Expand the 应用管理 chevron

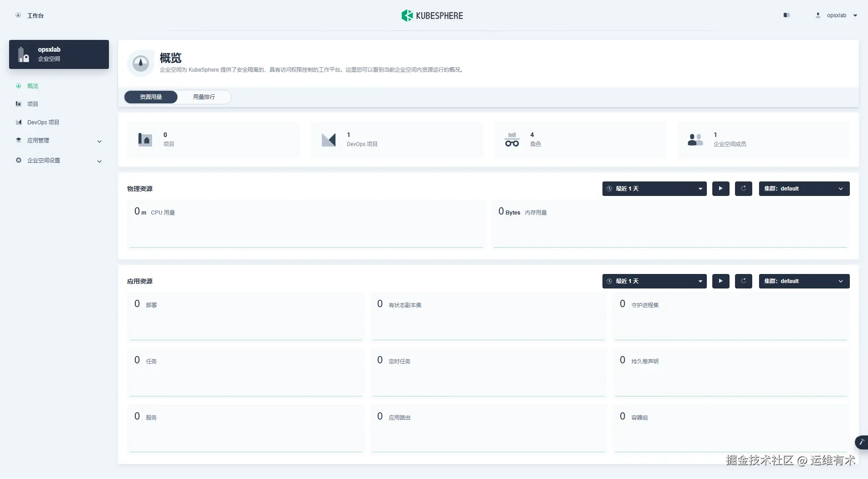point(99,142)
